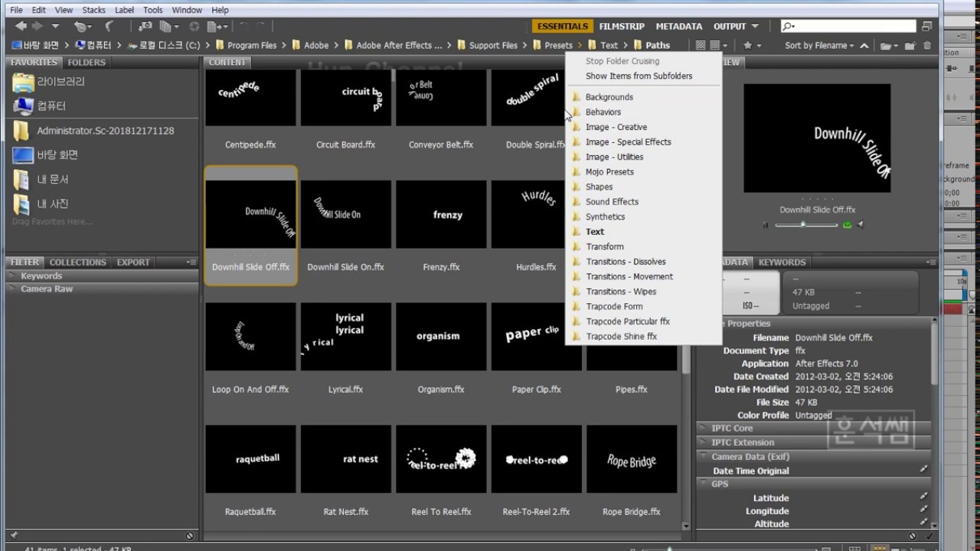The width and height of the screenshot is (980, 551).
Task: Click the compact mode window icon
Action: tap(927, 26)
